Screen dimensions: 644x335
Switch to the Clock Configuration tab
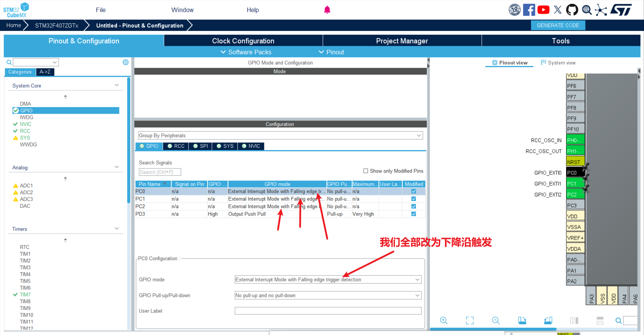243,41
